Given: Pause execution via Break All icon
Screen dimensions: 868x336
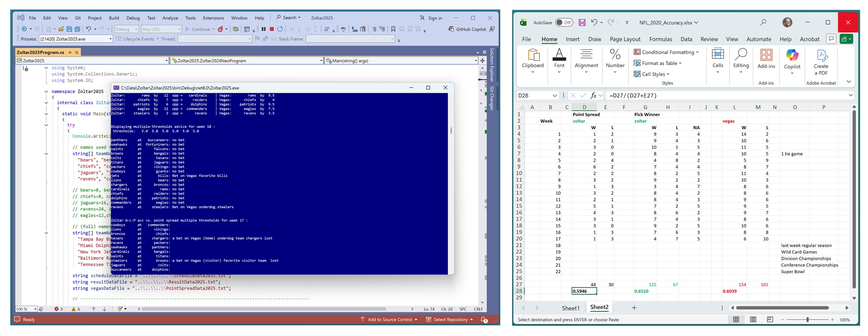Looking at the screenshot, I should coord(264,29).
